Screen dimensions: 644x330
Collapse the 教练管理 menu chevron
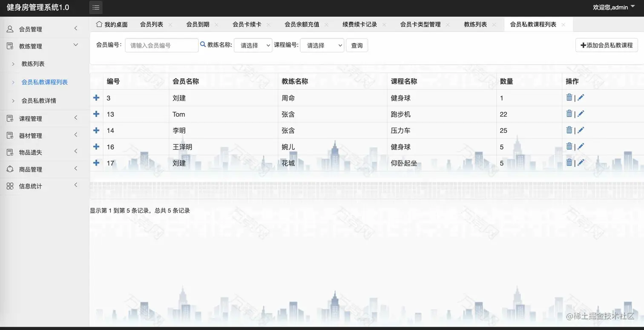click(x=76, y=45)
